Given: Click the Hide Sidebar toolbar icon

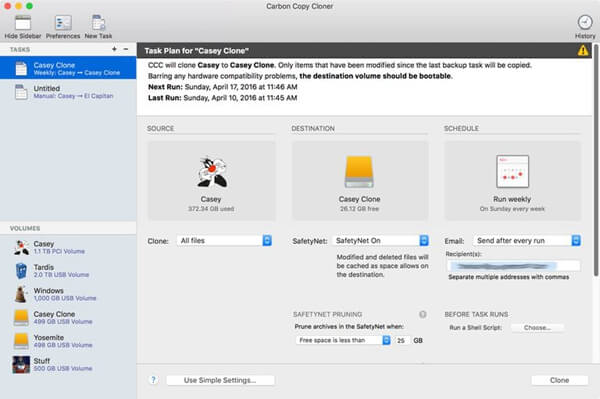Looking at the screenshot, I should pyautogui.click(x=23, y=23).
